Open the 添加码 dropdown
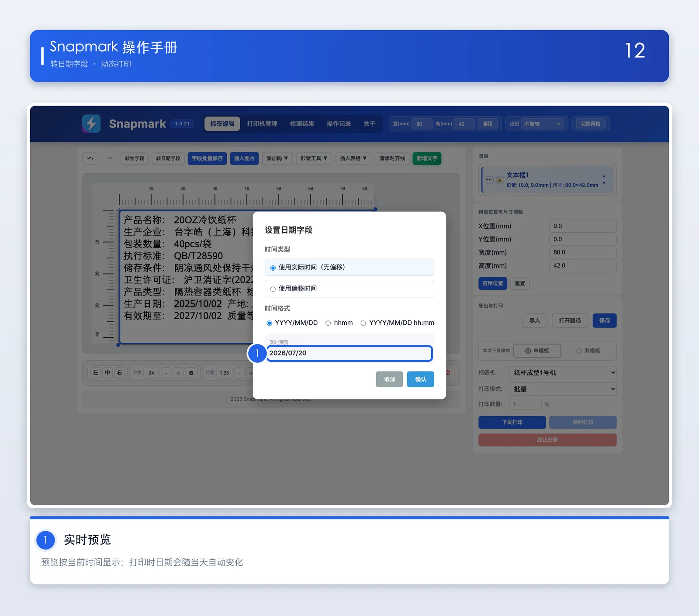Viewport: 699px width, 616px height. point(277,158)
